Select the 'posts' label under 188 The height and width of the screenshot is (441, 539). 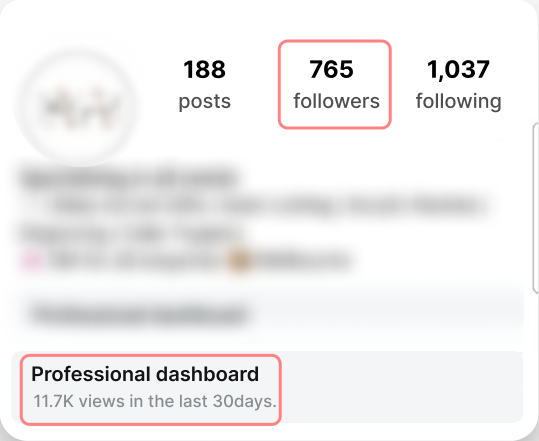pos(205,101)
